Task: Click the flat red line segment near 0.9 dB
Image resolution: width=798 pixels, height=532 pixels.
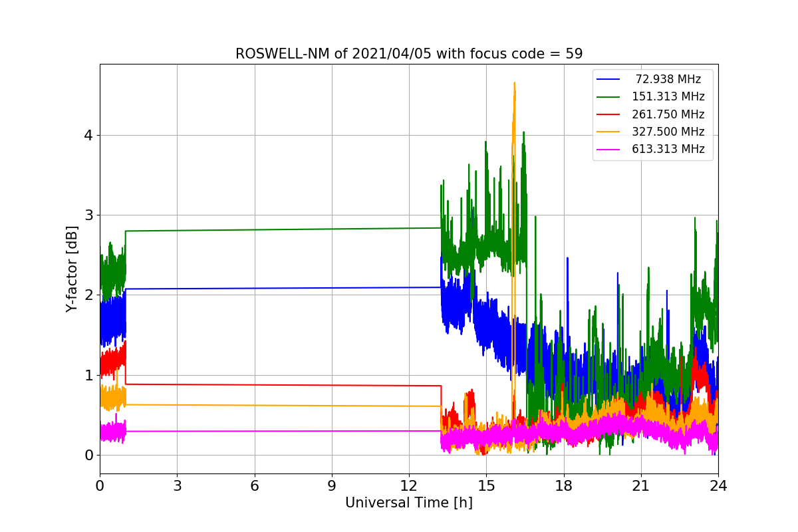Action: point(283,385)
